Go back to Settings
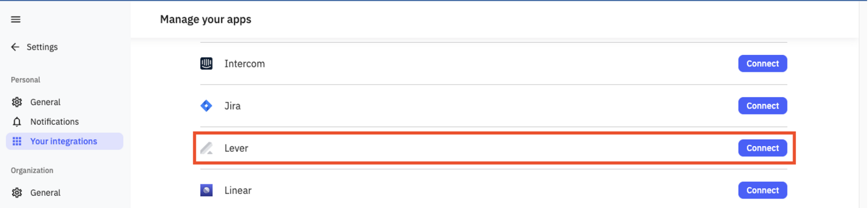 tap(42, 47)
